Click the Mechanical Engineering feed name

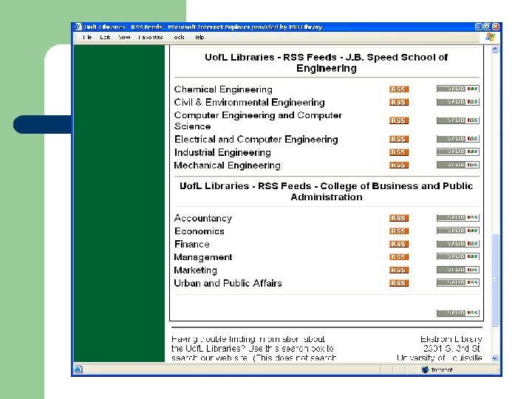click(x=227, y=166)
